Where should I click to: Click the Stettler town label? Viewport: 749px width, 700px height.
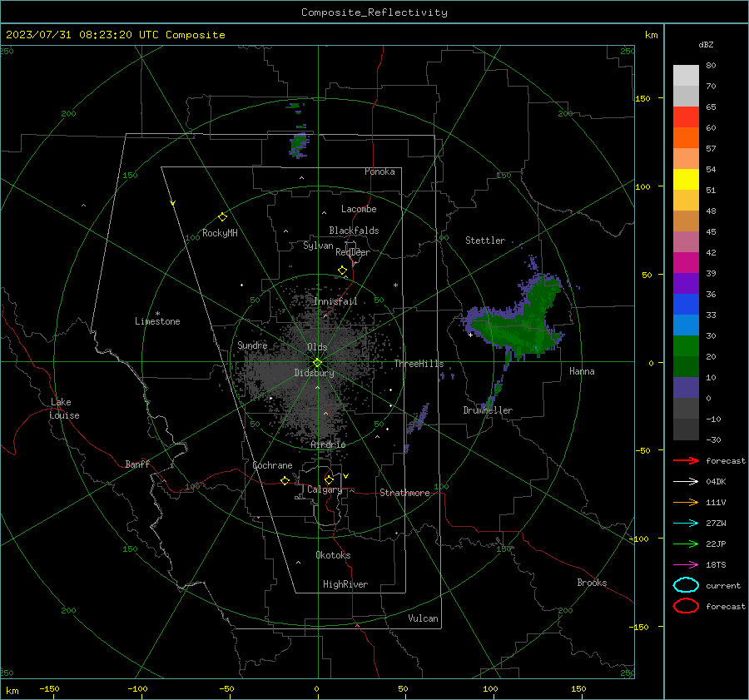pos(485,241)
